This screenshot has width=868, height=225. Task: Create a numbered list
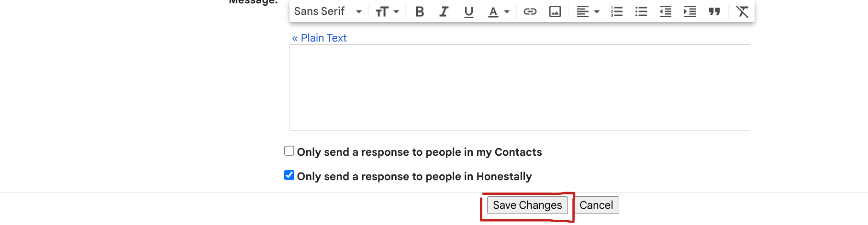617,11
